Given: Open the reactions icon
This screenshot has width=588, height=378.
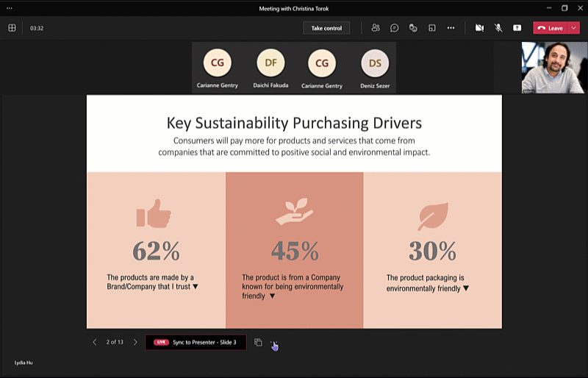Looking at the screenshot, I should tap(413, 28).
